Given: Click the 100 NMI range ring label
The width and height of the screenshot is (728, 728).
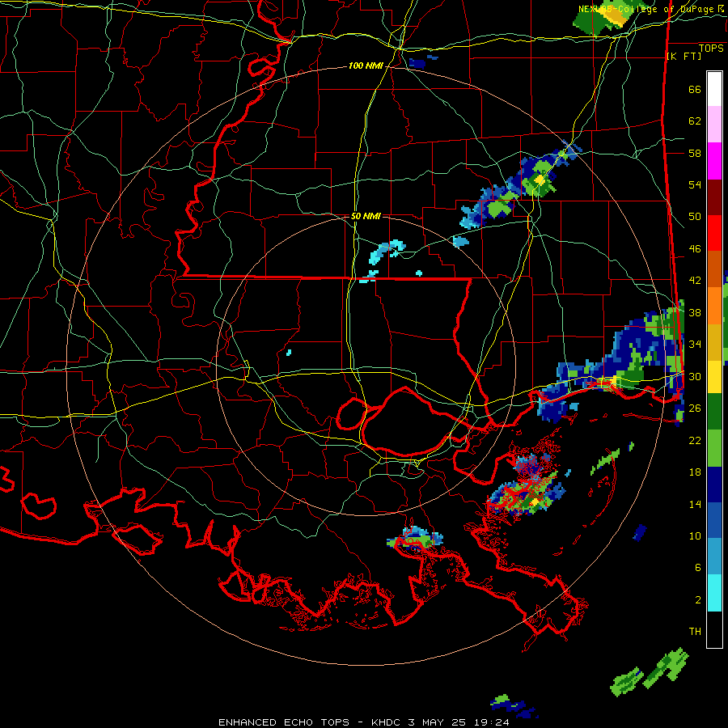Looking at the screenshot, I should tap(366, 66).
